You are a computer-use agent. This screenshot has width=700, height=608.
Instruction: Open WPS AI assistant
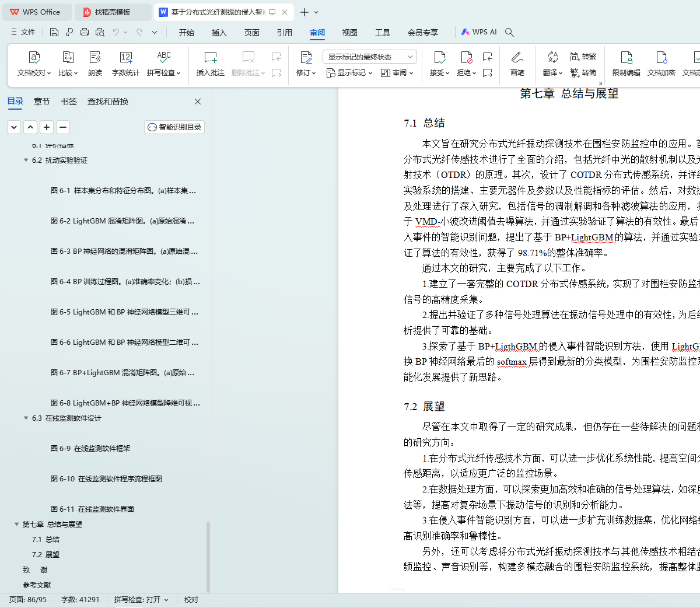coord(479,32)
